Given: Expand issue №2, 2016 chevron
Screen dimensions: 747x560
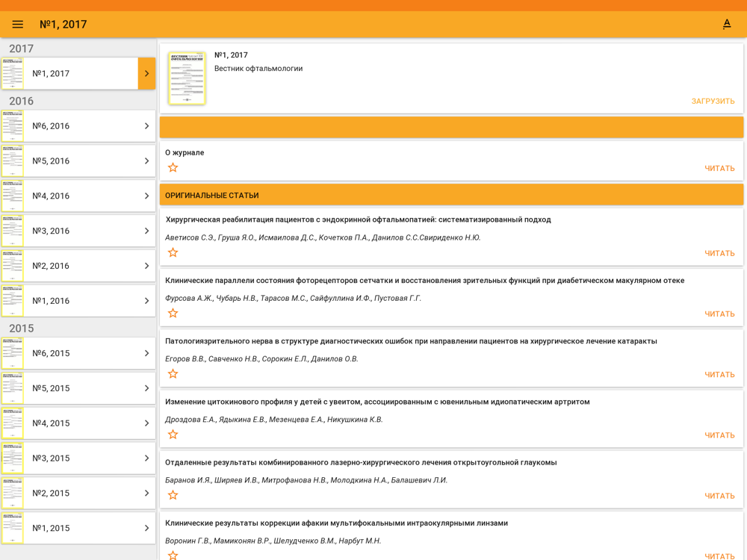Looking at the screenshot, I should 146,266.
